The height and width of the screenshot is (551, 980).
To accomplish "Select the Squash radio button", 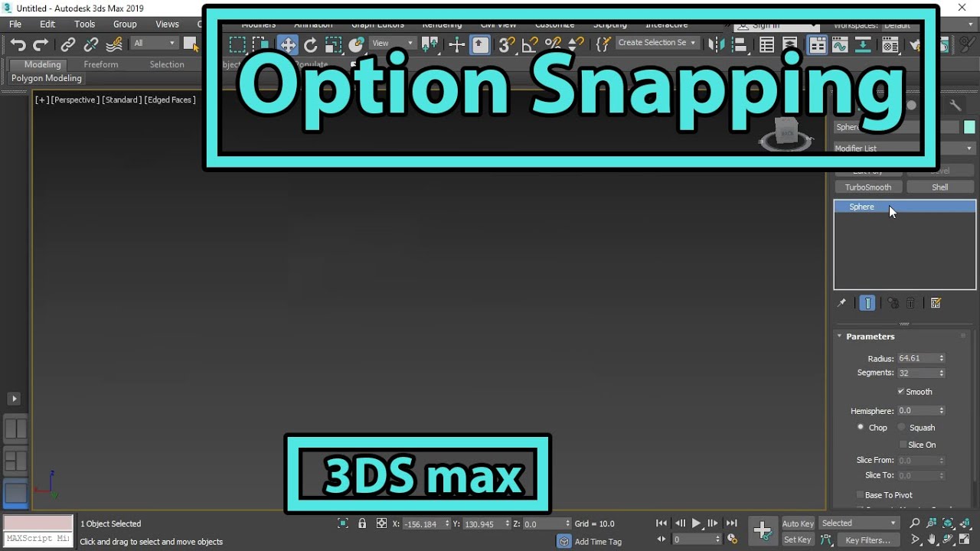I will click(901, 427).
